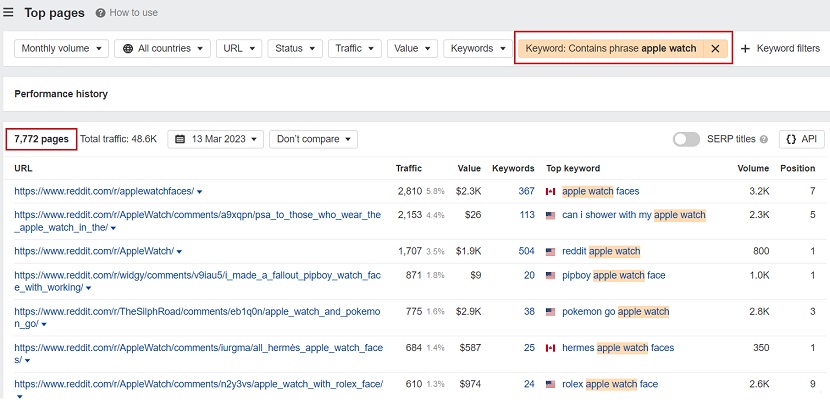830x400 pixels.
Task: Click the 38 keywords count
Action: tap(529, 312)
